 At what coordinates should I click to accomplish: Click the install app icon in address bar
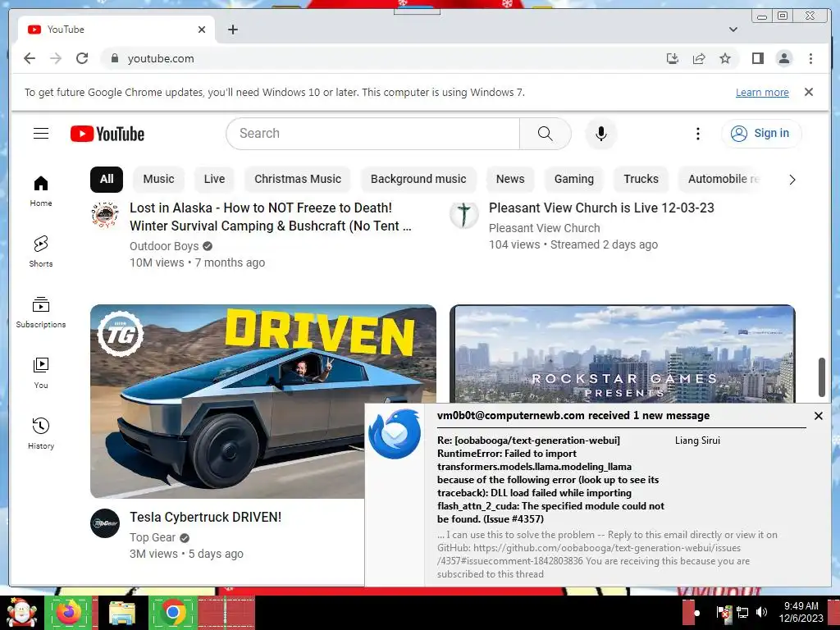coord(673,58)
